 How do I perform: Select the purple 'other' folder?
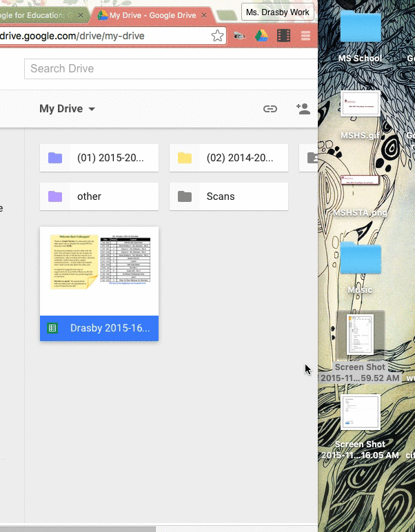99,196
